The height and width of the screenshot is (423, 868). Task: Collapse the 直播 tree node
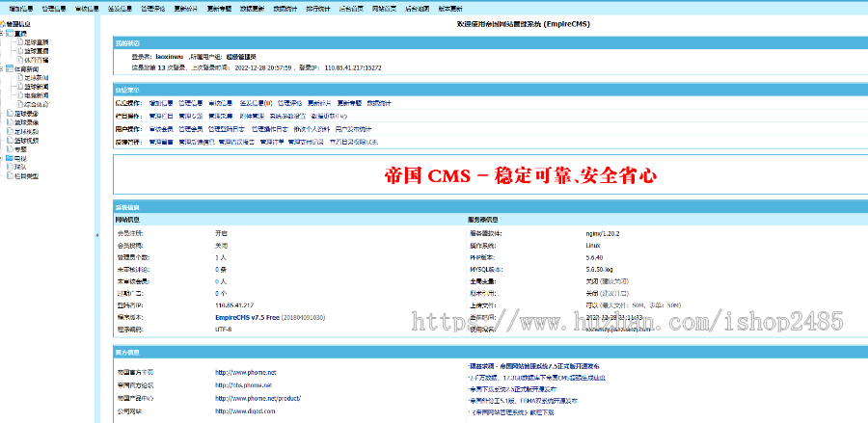[x=2, y=33]
